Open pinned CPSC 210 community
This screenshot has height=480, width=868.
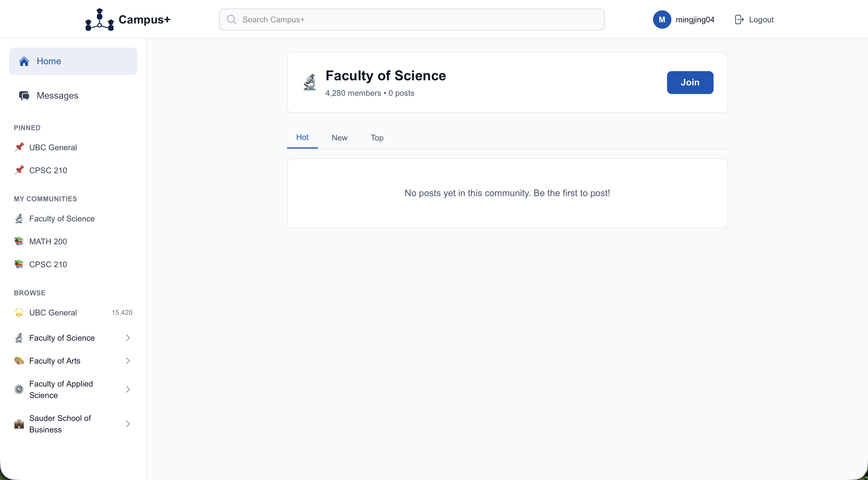coord(48,170)
